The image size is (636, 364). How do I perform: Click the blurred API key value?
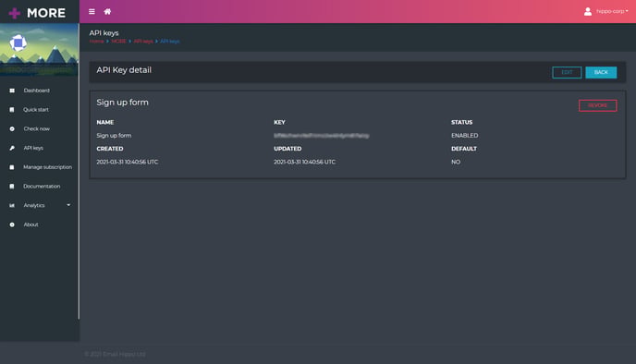tap(322, 136)
